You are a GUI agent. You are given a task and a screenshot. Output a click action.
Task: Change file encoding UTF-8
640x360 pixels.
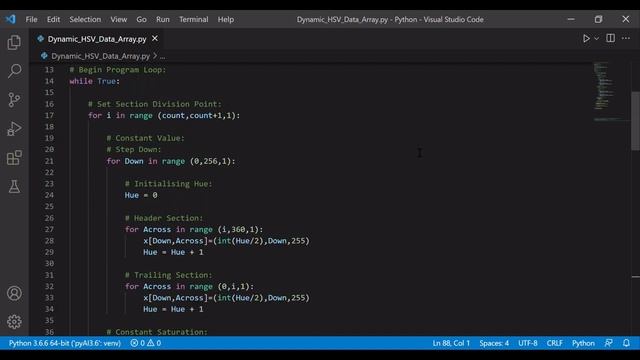527,343
